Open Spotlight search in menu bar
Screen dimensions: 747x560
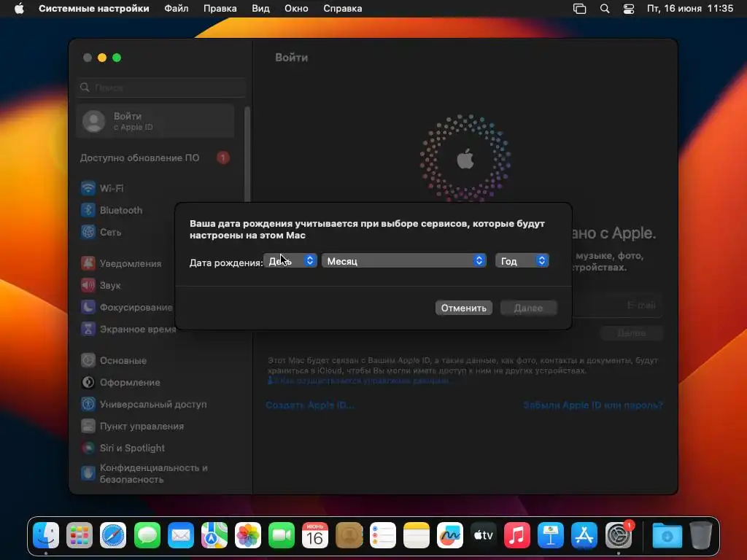[x=605, y=9]
